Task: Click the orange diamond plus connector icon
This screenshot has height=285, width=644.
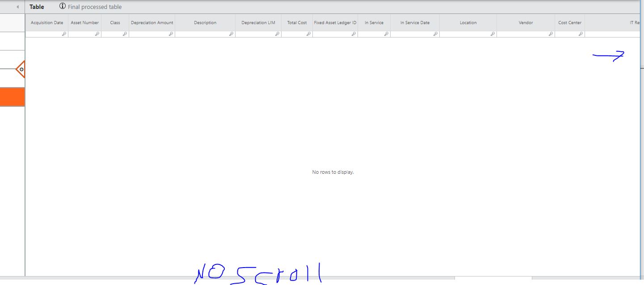Action: 21,70
